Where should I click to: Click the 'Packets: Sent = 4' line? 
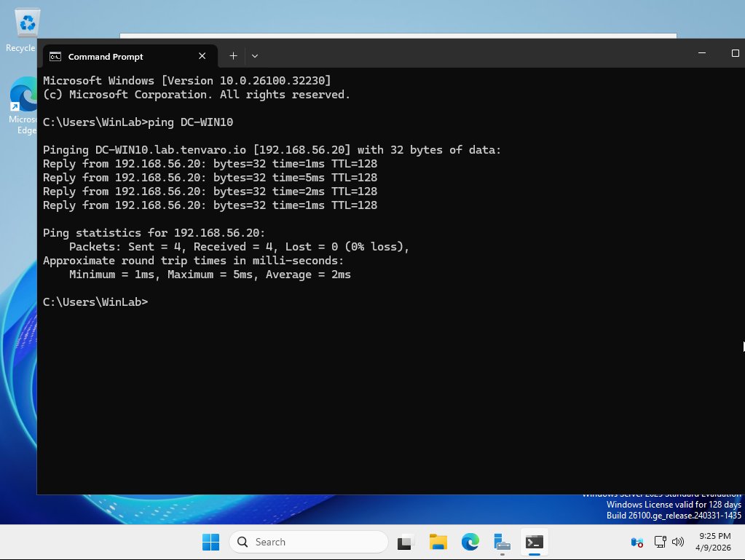(239, 247)
